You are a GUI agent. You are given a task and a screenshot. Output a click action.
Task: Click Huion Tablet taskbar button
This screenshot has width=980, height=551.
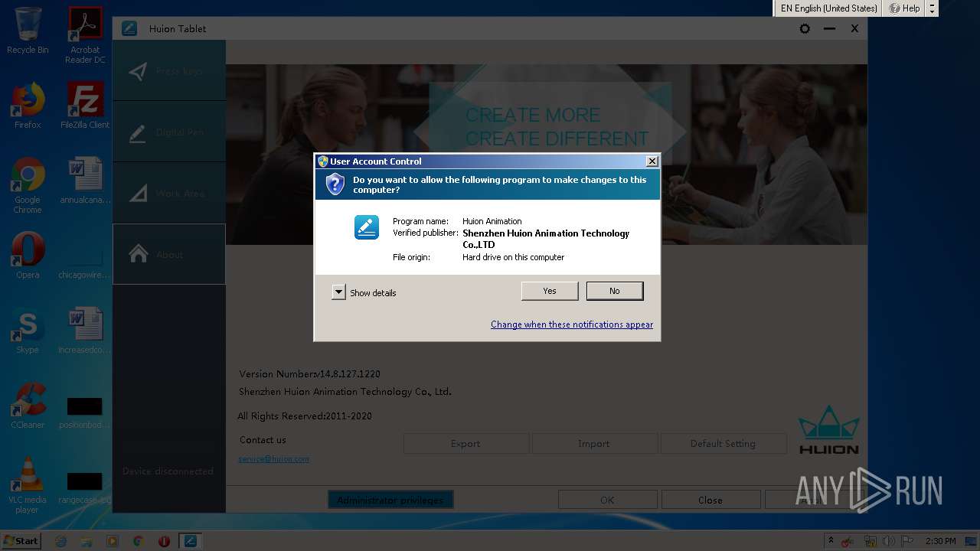[x=190, y=541]
